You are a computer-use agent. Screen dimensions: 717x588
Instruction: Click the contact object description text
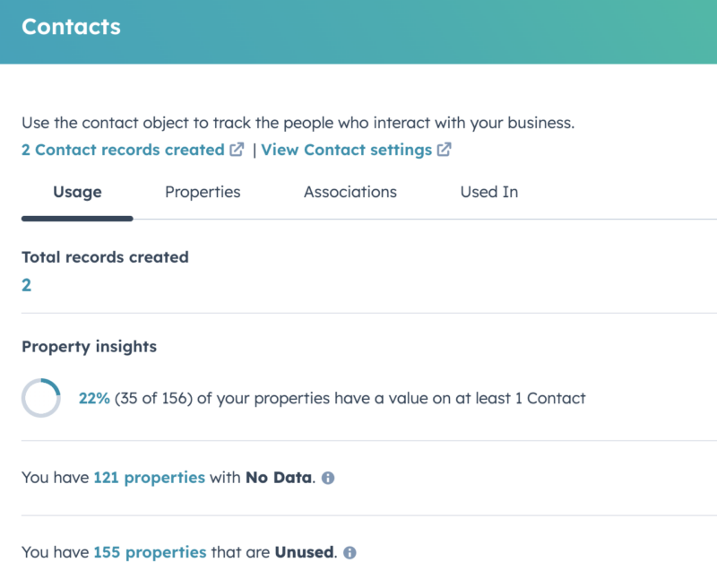(298, 124)
